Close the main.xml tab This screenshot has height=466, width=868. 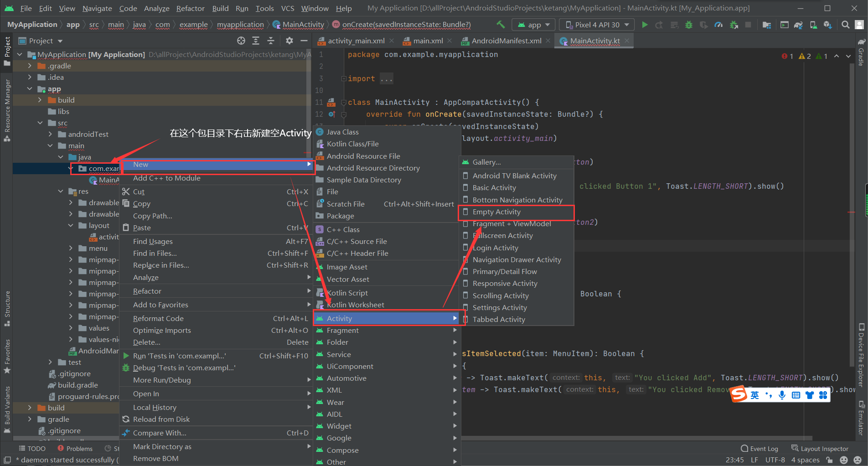pyautogui.click(x=449, y=41)
